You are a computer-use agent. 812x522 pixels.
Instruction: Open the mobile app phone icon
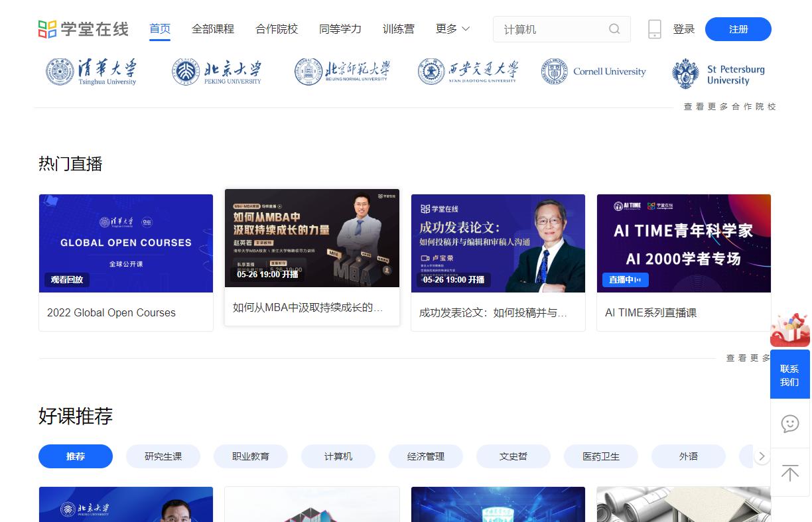[655, 29]
